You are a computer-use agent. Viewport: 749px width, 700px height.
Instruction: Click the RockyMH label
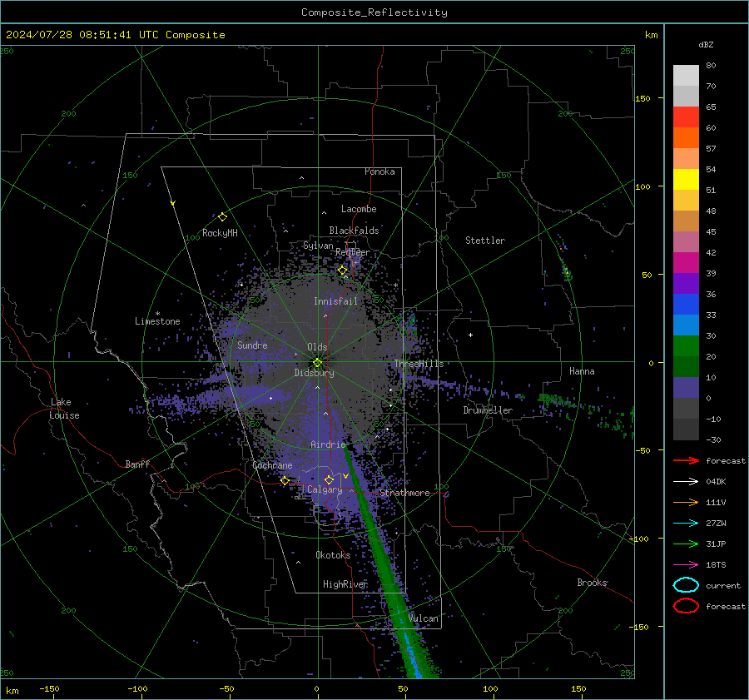[220, 233]
